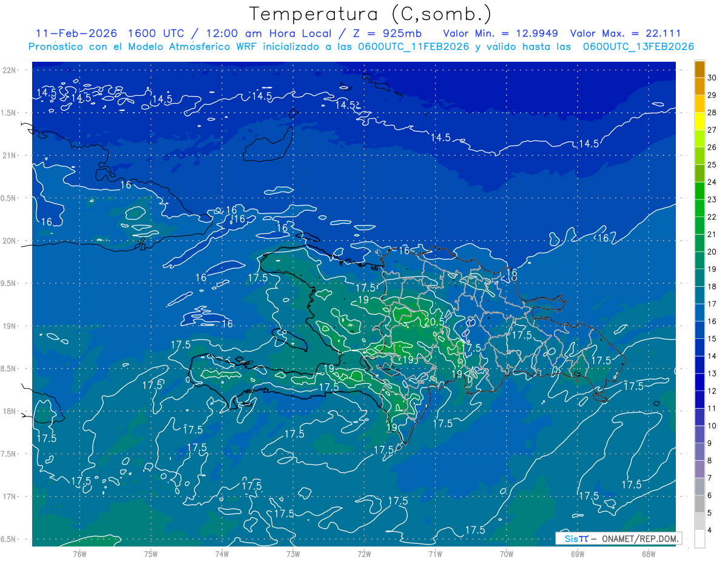
Task: Click the '71W' longitude axis label
Action: 435,554
